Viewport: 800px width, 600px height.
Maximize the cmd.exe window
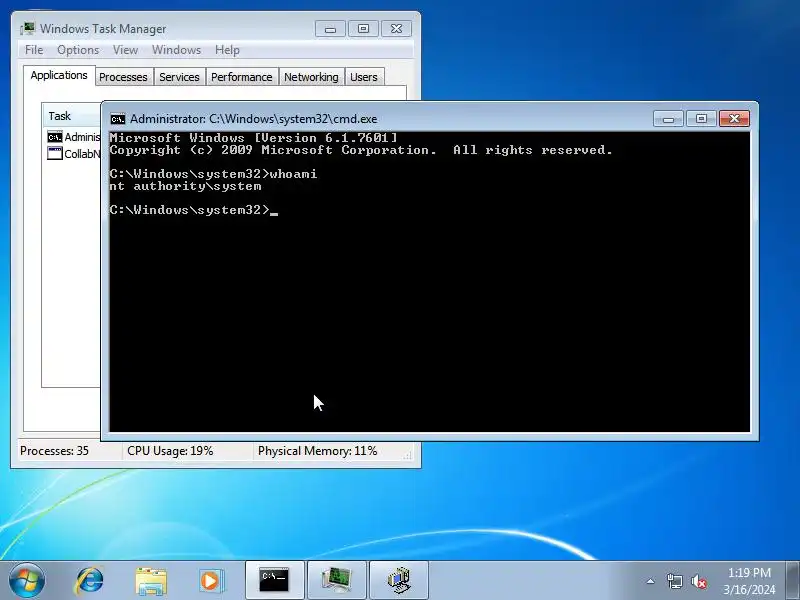coord(701,119)
